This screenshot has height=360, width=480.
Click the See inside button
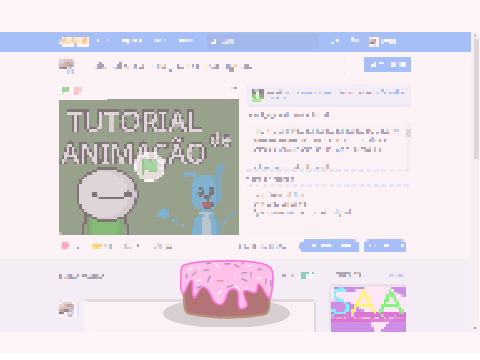pos(387,65)
